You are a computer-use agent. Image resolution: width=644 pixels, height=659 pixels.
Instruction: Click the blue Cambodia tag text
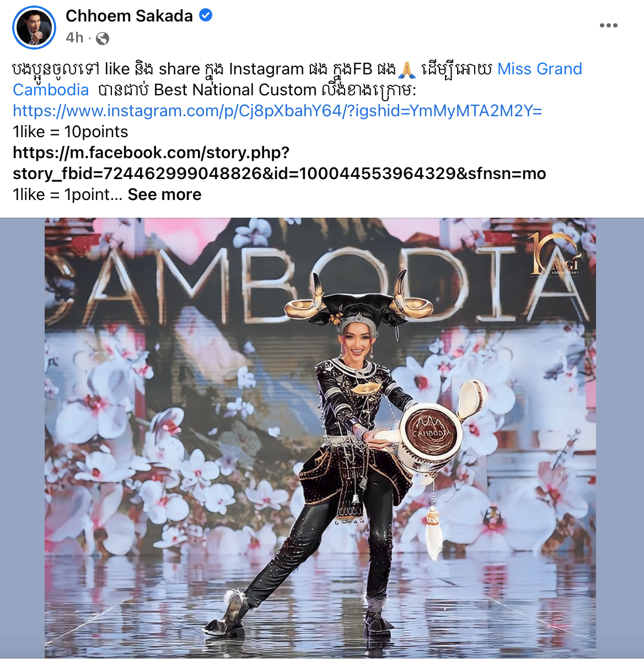51,90
